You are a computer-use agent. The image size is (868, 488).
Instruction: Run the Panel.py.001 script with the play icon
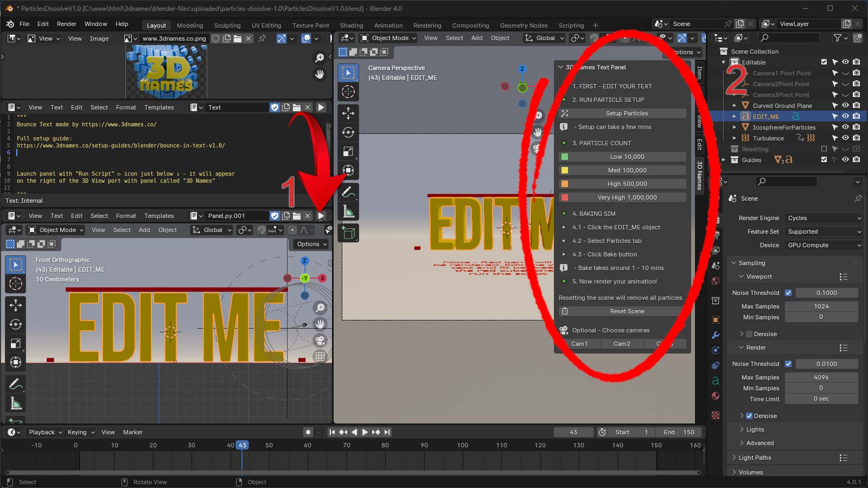[321, 216]
